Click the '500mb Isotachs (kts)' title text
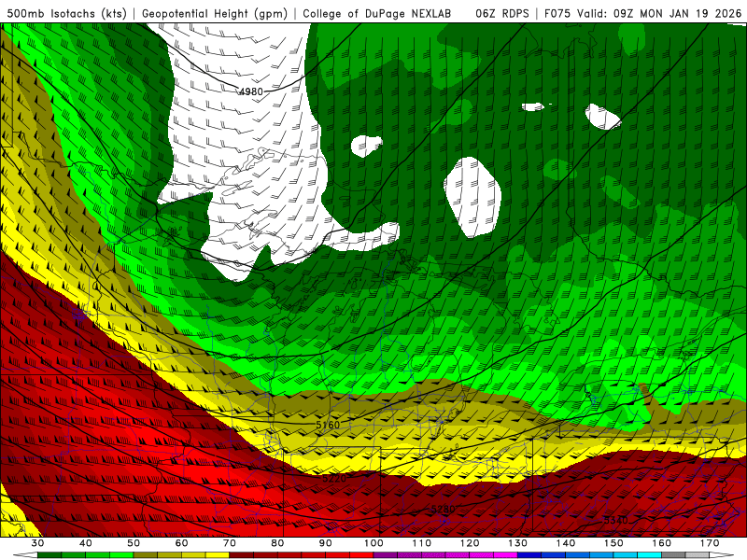The height and width of the screenshot is (560, 747). (x=66, y=13)
